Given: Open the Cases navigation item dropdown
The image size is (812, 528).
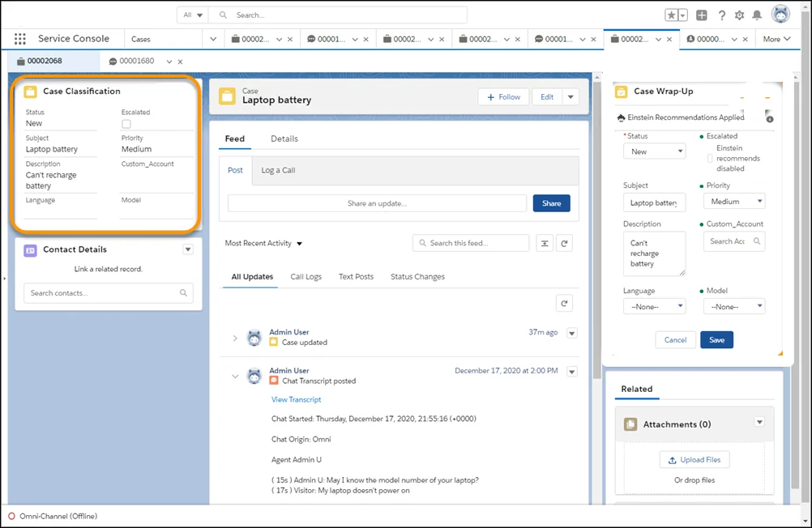Looking at the screenshot, I should click(x=213, y=39).
